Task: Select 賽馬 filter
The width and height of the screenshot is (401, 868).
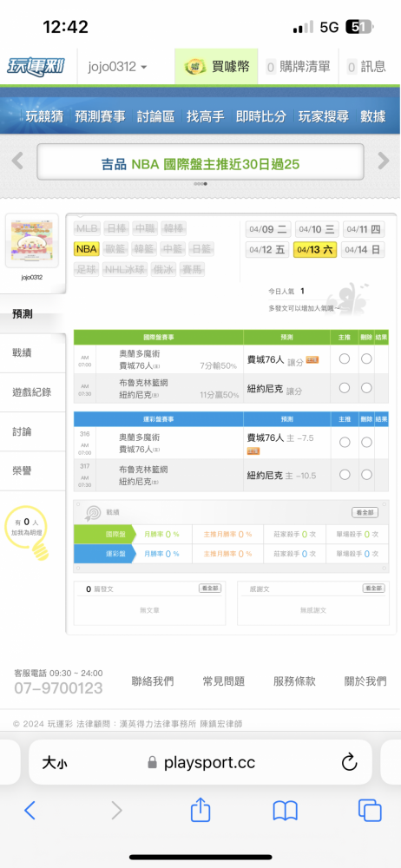Action: (192, 270)
